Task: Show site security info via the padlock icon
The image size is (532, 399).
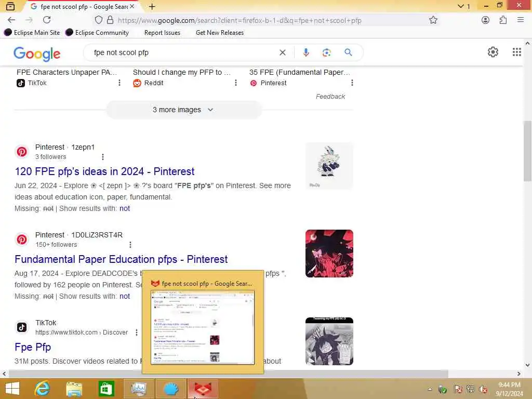Action: pyautogui.click(x=110, y=20)
